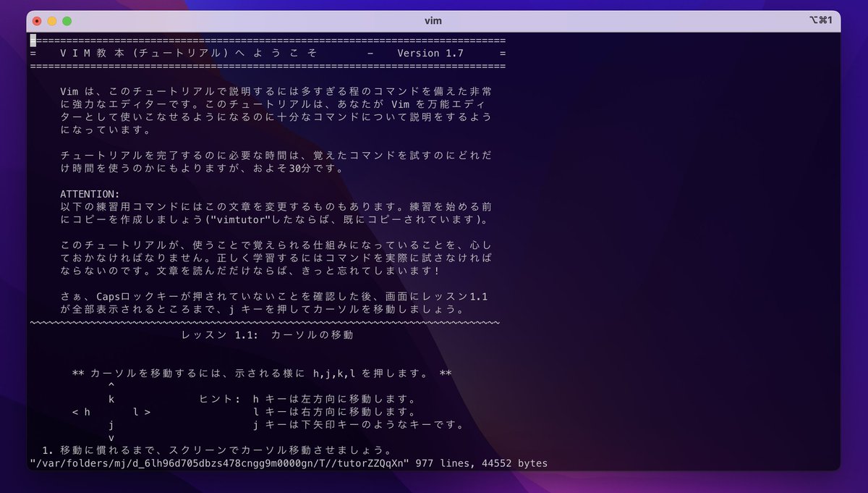The height and width of the screenshot is (493, 868).
Task: Click the '< h' symbol in the key diagram
Action: coord(81,412)
